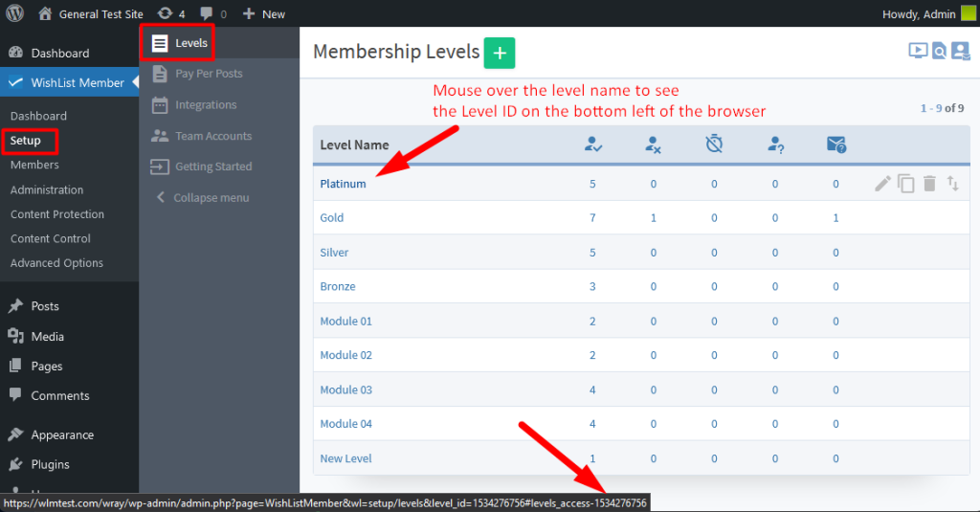980x512 pixels.
Task: Open the Platinum level
Action: (344, 184)
